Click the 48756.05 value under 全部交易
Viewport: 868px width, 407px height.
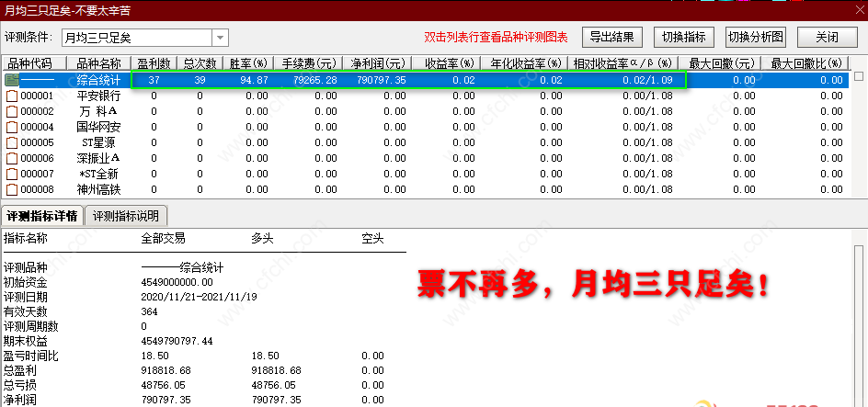click(x=164, y=386)
